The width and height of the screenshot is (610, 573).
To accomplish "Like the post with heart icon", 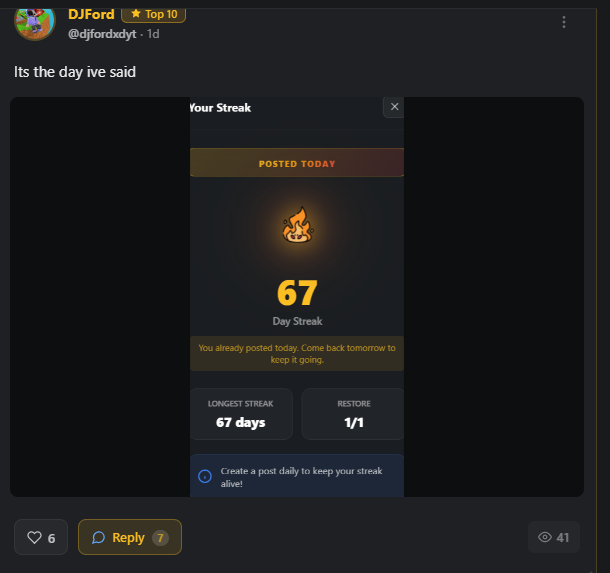I will click(41, 537).
